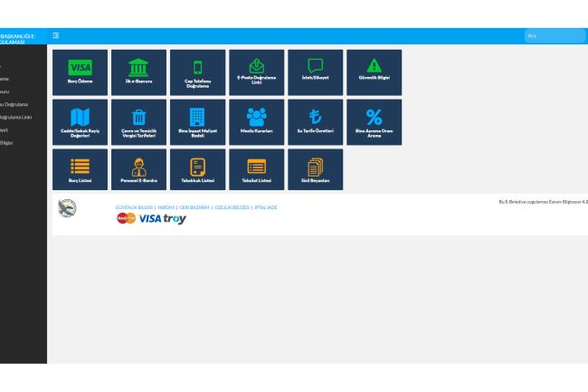
Task: Open Cep Telefonu Doğrulama tile
Action: [197, 72]
